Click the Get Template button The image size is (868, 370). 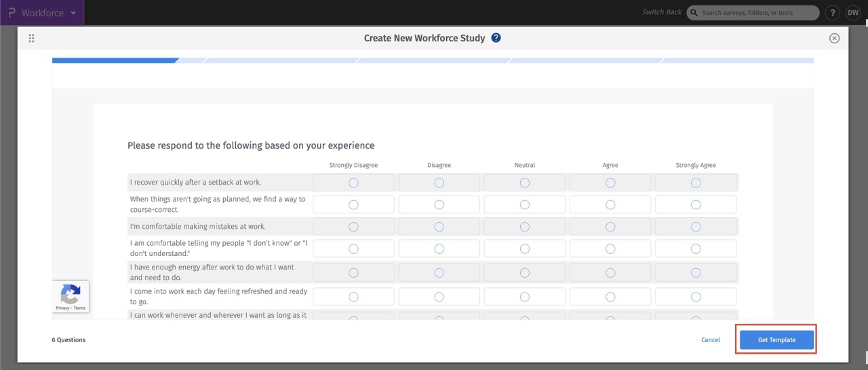point(776,340)
